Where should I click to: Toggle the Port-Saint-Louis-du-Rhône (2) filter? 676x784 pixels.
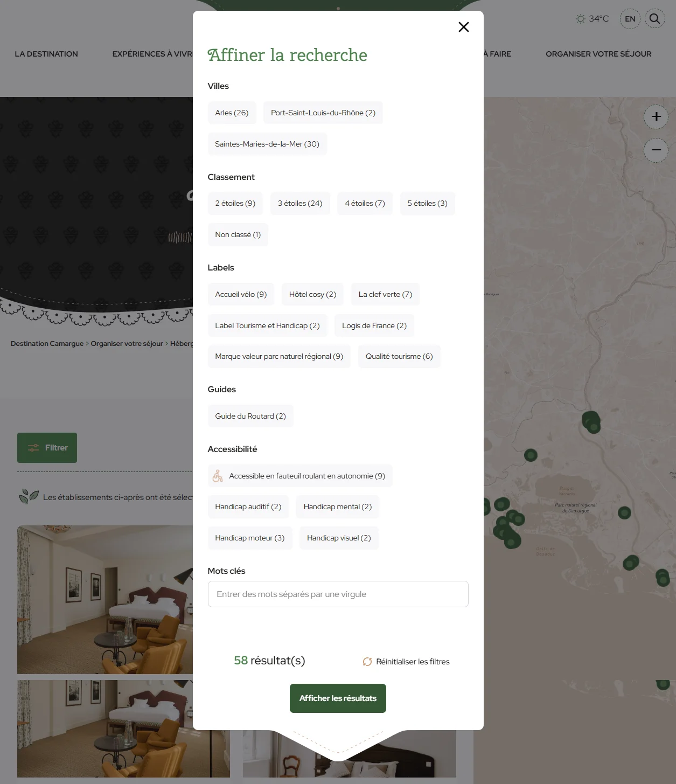click(323, 113)
